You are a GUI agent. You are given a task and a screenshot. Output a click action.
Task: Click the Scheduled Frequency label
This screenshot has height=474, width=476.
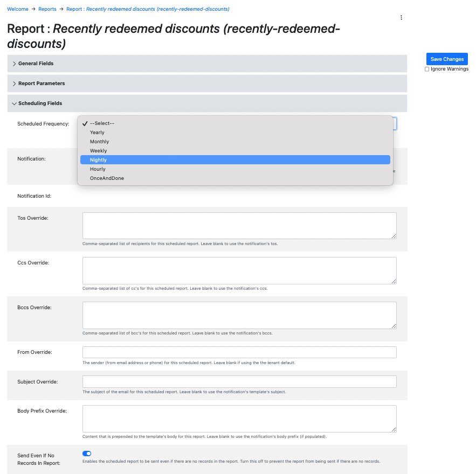coord(43,124)
